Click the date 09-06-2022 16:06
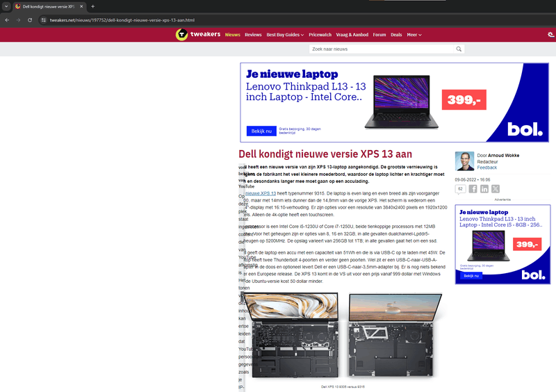 (473, 179)
